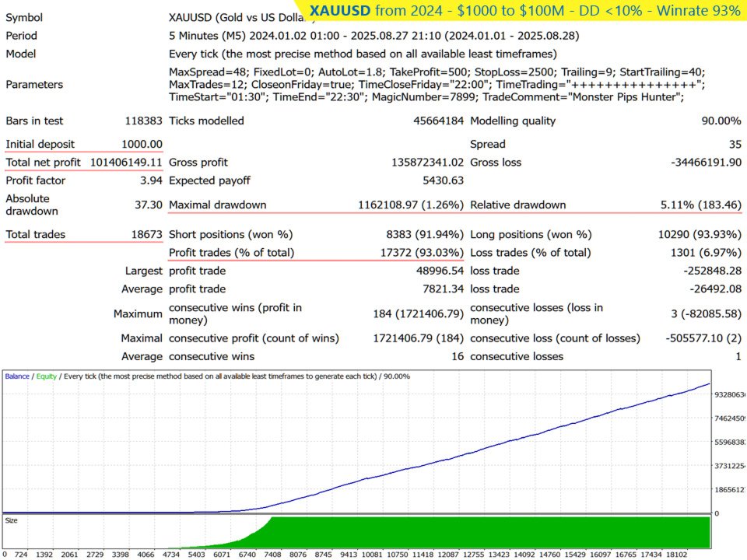This screenshot has width=747, height=560.
Task: Click Bars in test value 118383
Action: coord(143,121)
